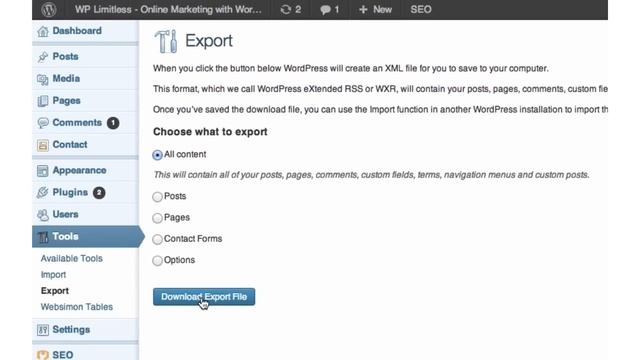The image size is (640, 360).
Task: Go to Import submenu link
Action: (53, 275)
